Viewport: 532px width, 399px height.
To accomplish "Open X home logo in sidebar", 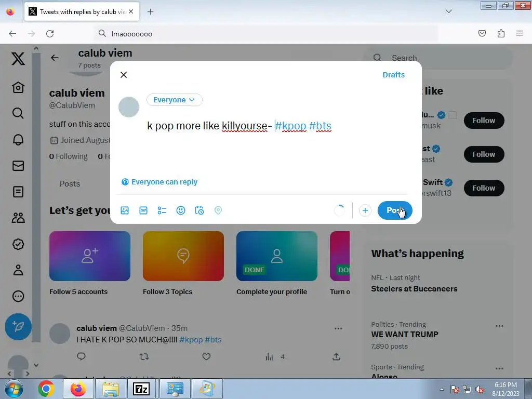I will (18, 59).
